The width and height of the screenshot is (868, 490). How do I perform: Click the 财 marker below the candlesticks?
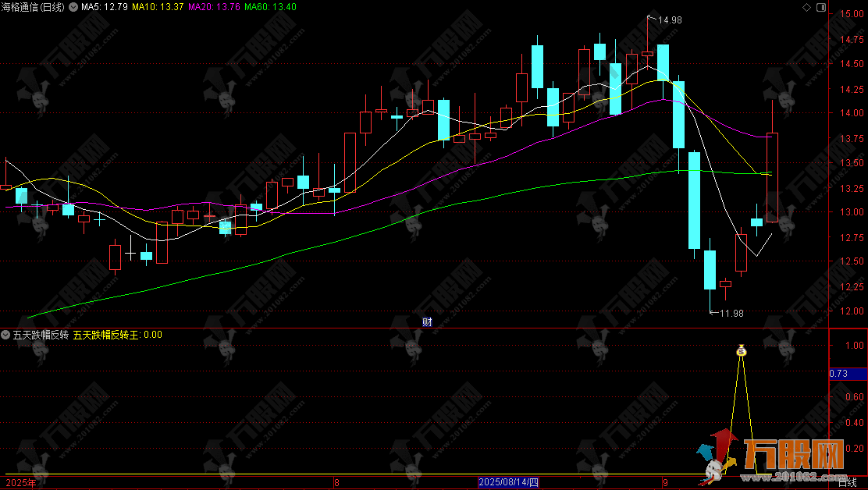tap(427, 322)
